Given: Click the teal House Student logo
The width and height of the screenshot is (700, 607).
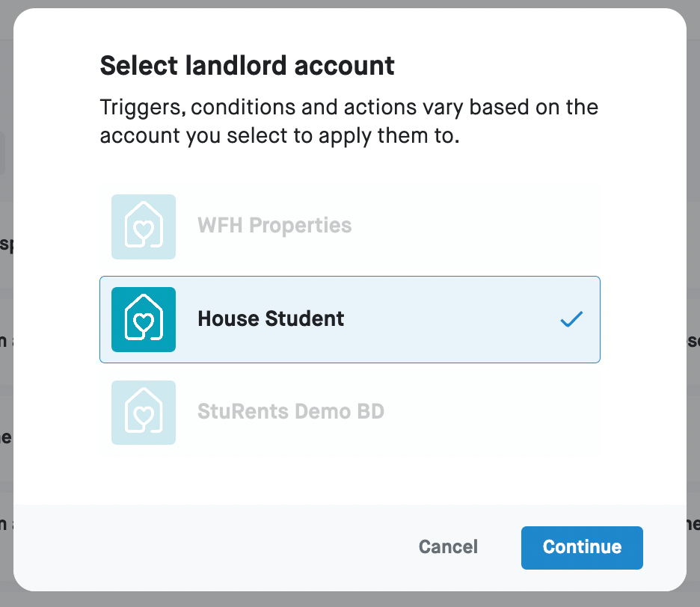Looking at the screenshot, I should coord(144,319).
